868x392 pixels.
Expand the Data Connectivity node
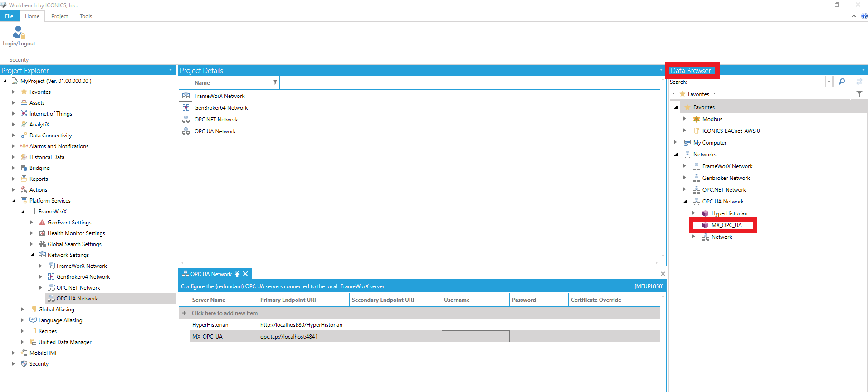coord(13,136)
